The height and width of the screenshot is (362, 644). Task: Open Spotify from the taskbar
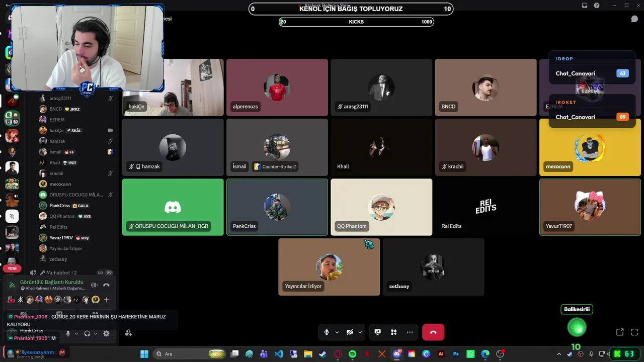[x=352, y=354]
